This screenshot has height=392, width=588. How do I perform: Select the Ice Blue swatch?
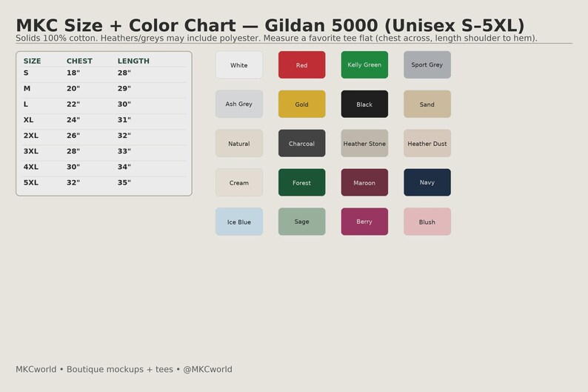point(239,222)
